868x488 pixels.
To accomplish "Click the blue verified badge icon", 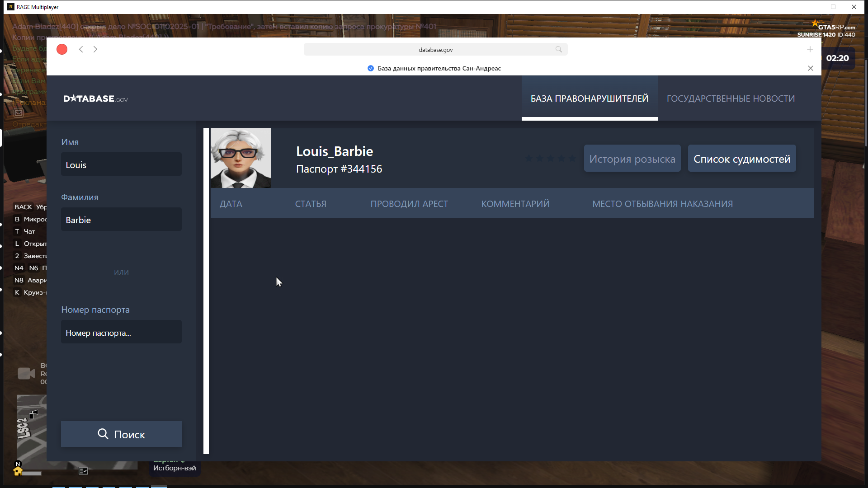I will point(371,68).
